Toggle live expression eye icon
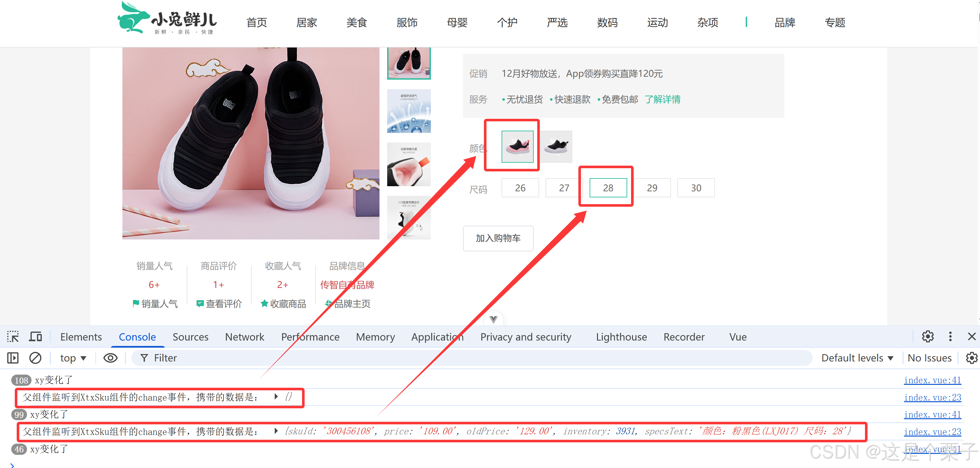Image resolution: width=980 pixels, height=468 pixels. (110, 358)
